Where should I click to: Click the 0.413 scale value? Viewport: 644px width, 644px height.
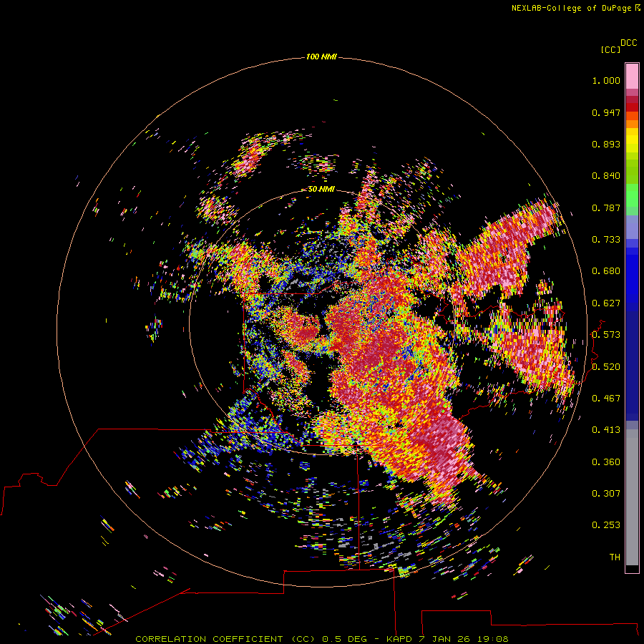point(606,430)
